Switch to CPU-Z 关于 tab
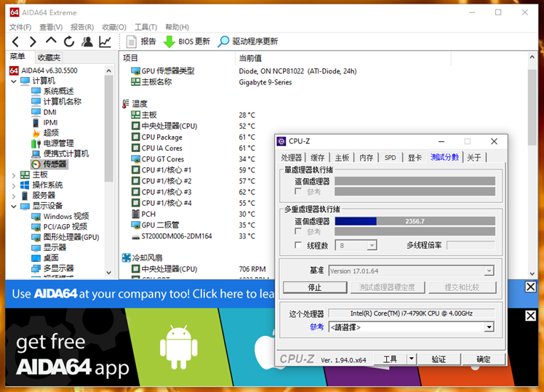This screenshot has height=392, width=544. click(x=474, y=158)
